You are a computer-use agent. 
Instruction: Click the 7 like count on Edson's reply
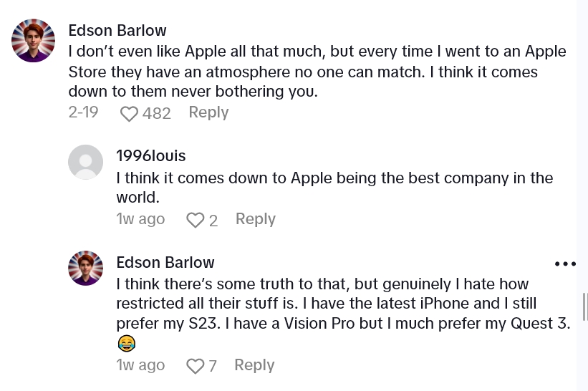coord(212,367)
